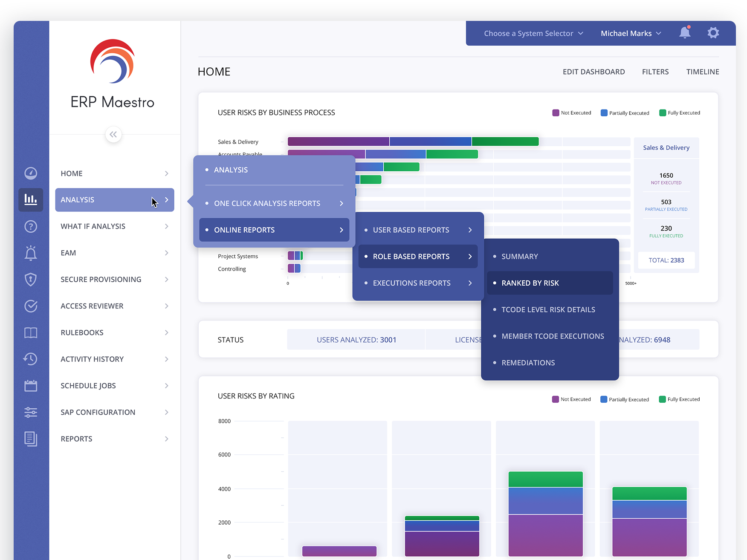Collapse the sidebar with double-chevron button
The width and height of the screenshot is (747, 560).
coord(113,135)
